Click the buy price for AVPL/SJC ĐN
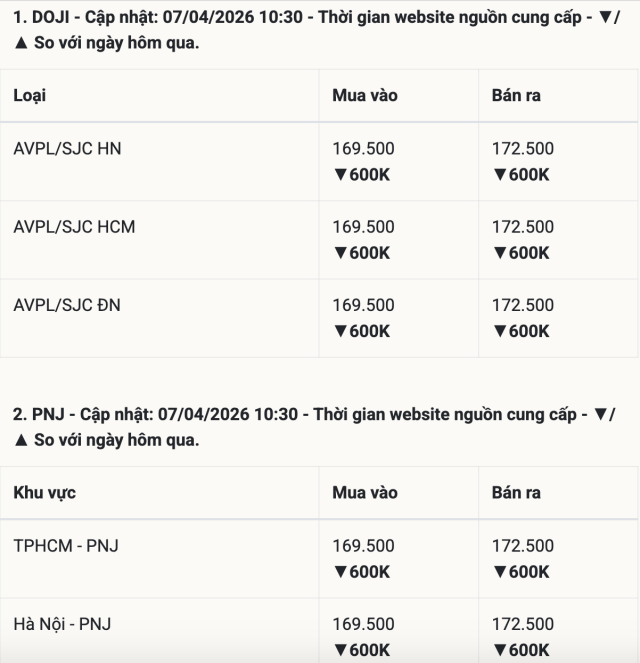The height and width of the screenshot is (663, 640). 363,305
